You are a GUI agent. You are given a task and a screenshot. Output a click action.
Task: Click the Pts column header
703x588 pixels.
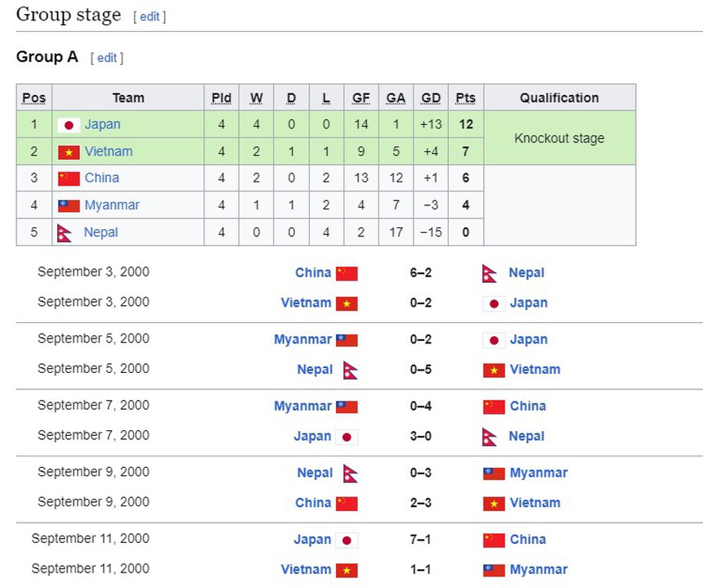point(465,98)
